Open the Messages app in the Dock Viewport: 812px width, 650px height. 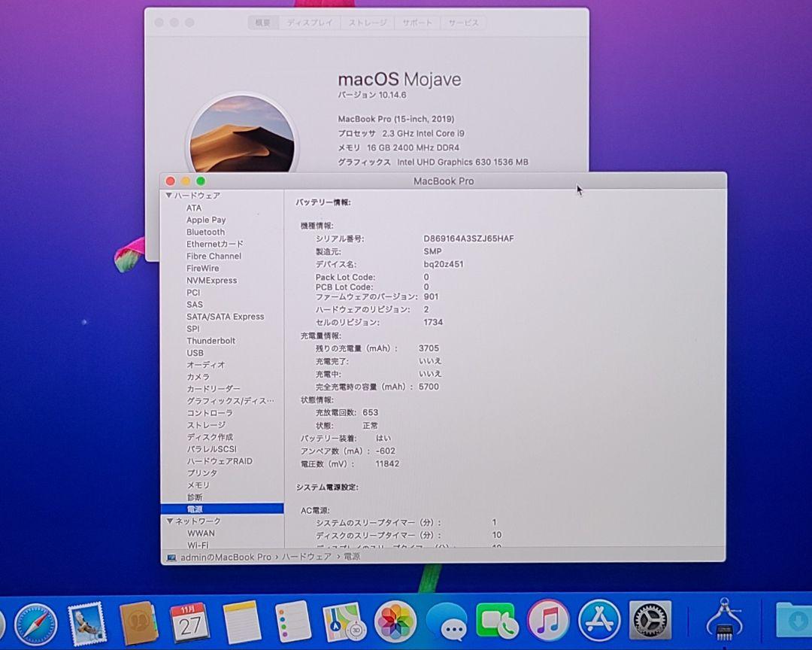pos(447,622)
